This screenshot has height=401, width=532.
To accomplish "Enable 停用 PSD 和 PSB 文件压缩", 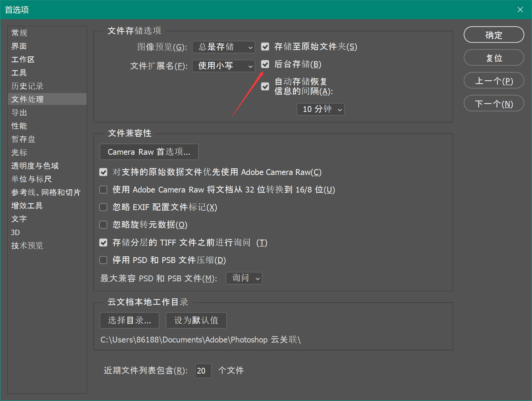I will [x=103, y=260].
